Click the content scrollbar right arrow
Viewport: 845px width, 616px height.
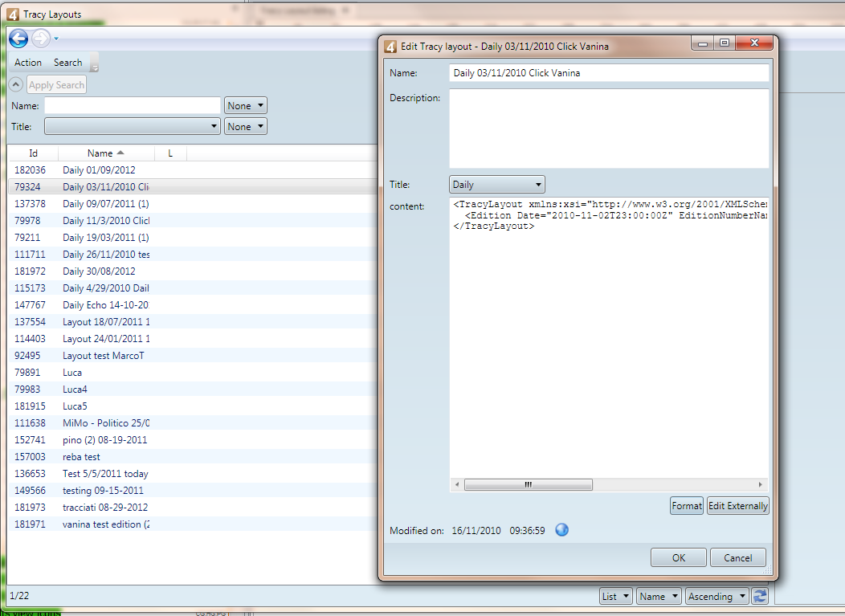761,484
